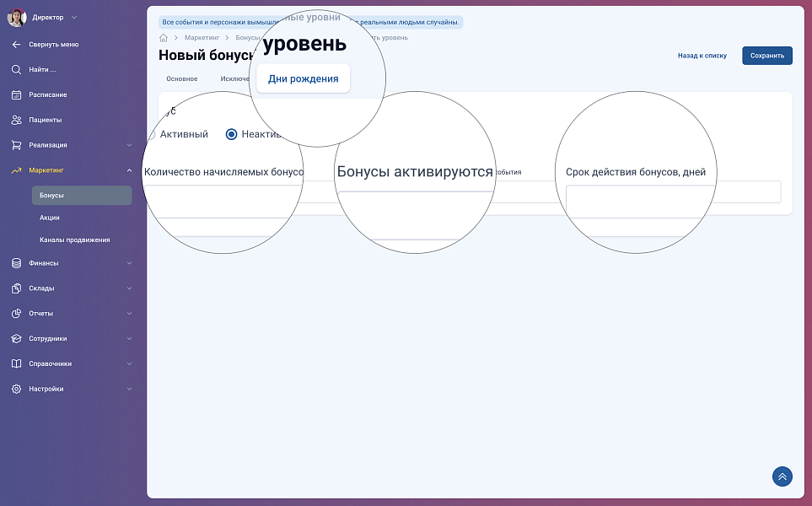Click the Director profile avatar
812x506 pixels.
(x=17, y=17)
